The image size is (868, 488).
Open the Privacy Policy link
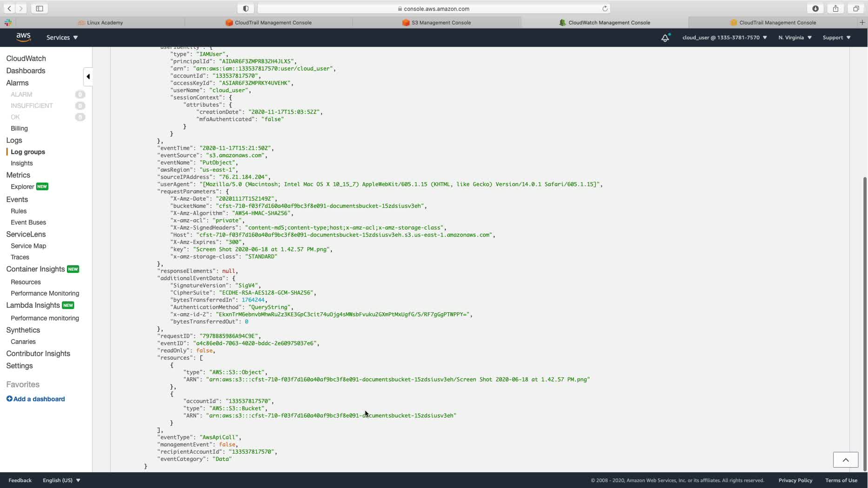click(795, 480)
